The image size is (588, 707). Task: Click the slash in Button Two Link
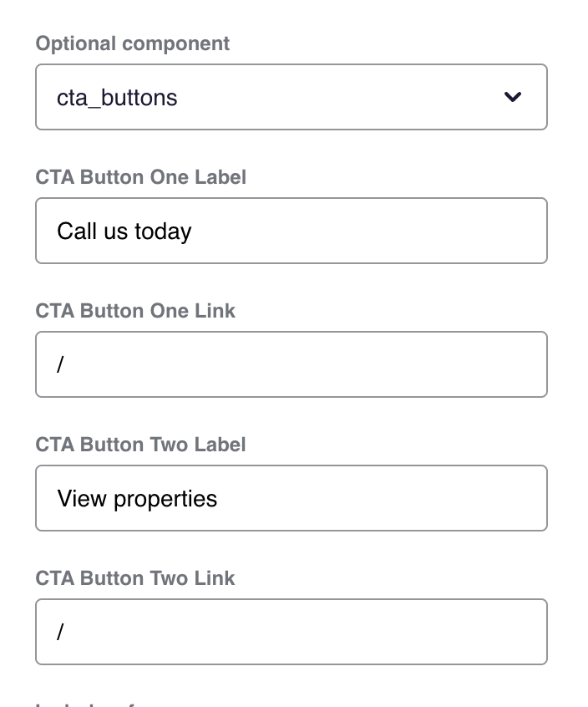point(60,633)
